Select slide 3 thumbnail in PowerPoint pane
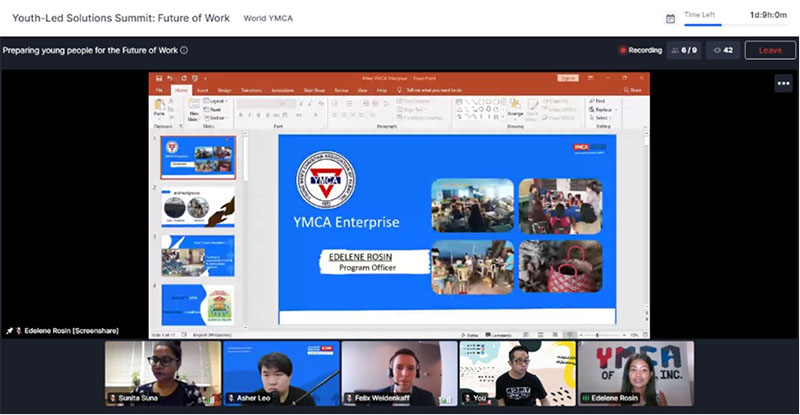The height and width of the screenshot is (415, 800). coord(198,256)
